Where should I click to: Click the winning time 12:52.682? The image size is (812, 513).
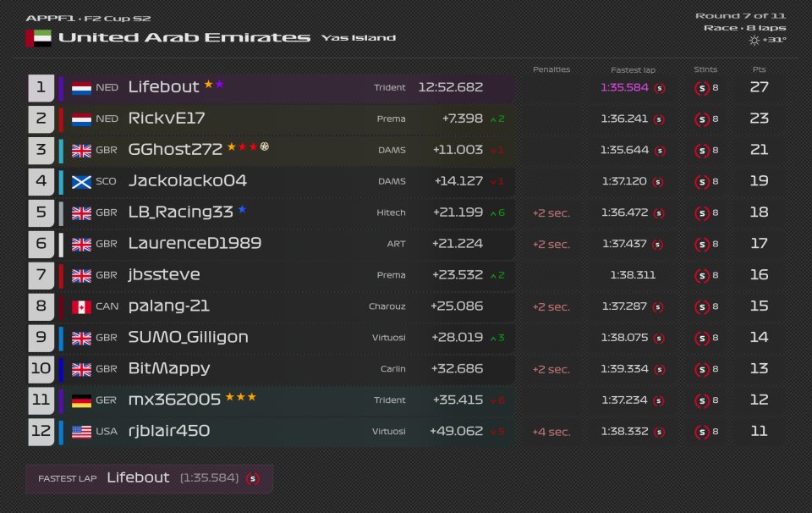[451, 87]
